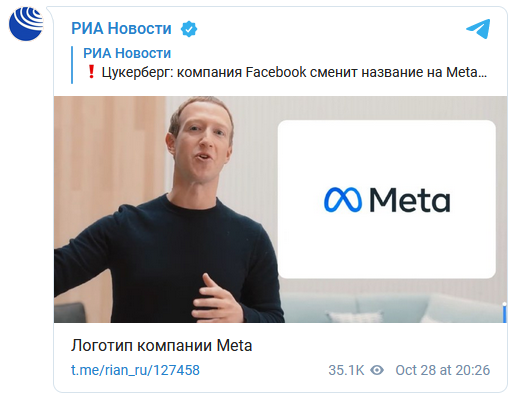517x400 pixels.
Task: Click the blue Meta infinity symbol
Action: click(343, 200)
